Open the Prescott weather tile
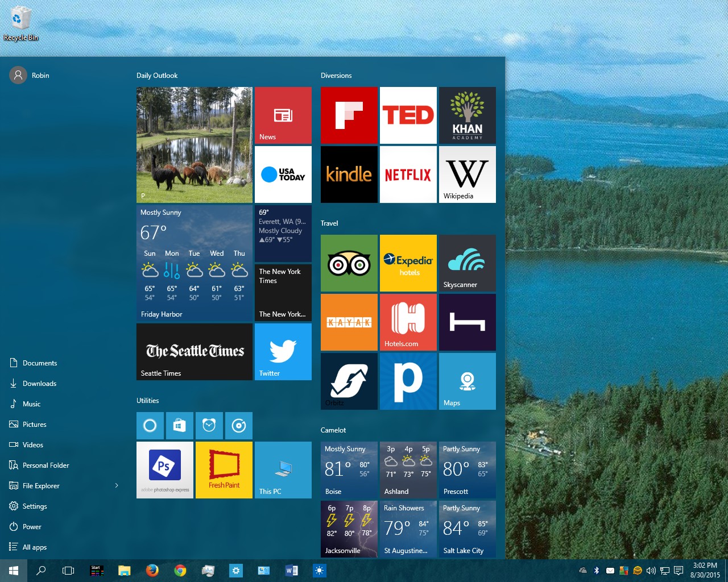 pyautogui.click(x=468, y=470)
